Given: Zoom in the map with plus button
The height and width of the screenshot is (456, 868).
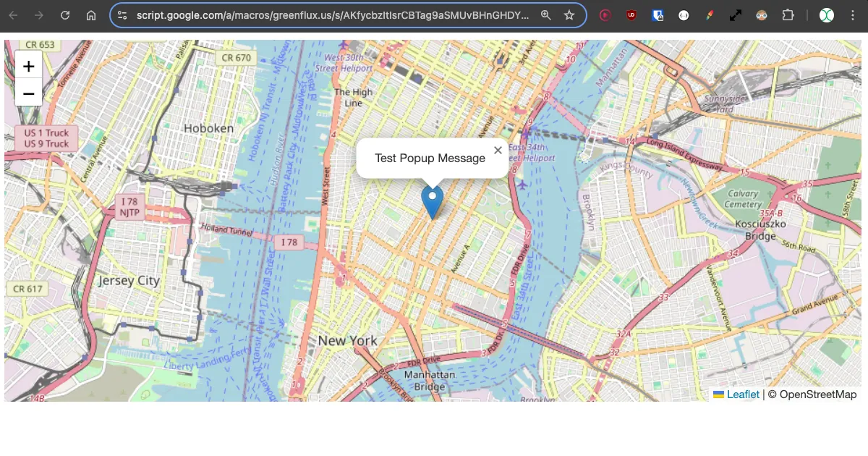Looking at the screenshot, I should [x=28, y=67].
